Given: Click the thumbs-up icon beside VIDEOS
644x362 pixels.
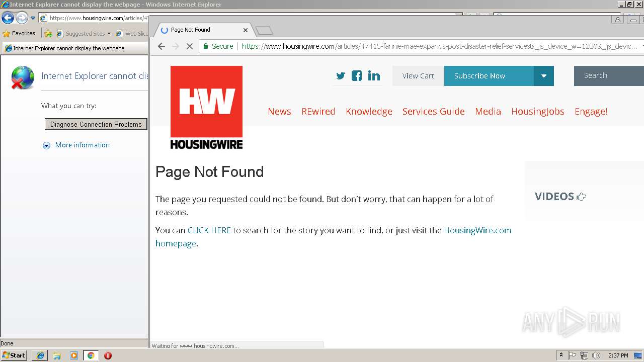Looking at the screenshot, I should (x=582, y=197).
